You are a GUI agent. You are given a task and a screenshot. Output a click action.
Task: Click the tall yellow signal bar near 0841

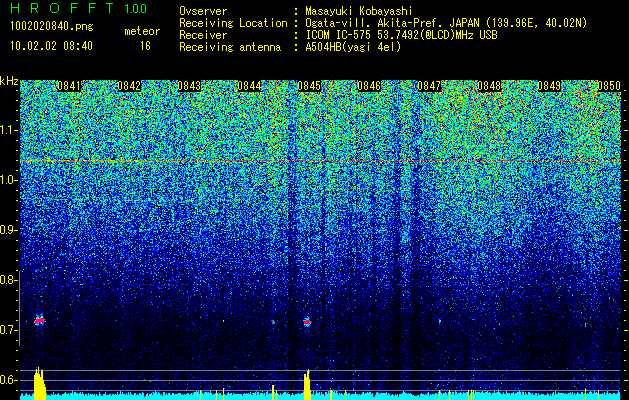(x=39, y=383)
